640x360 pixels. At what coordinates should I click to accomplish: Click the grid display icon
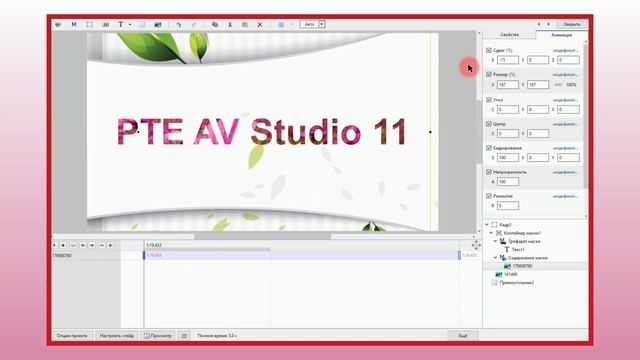coord(281,24)
